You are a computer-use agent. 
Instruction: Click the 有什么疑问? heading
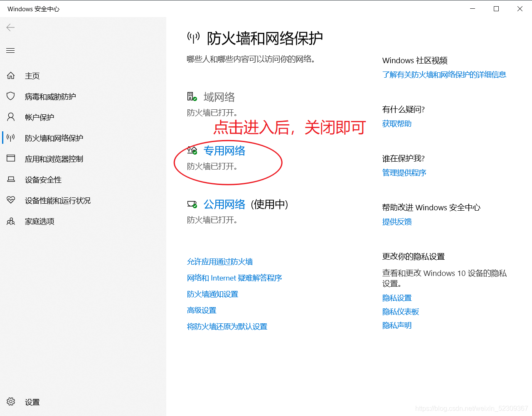tap(404, 109)
